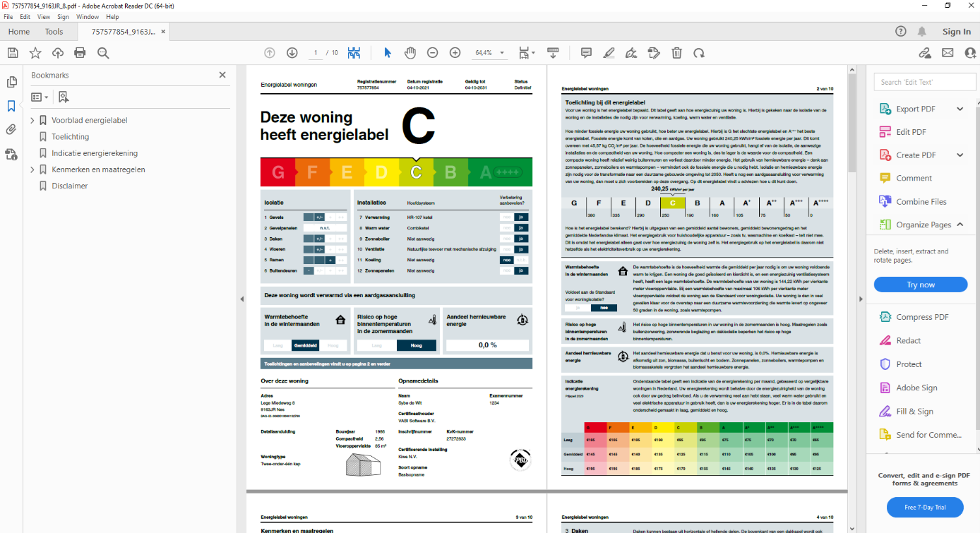Activate the Hand pan tool

pos(410,53)
